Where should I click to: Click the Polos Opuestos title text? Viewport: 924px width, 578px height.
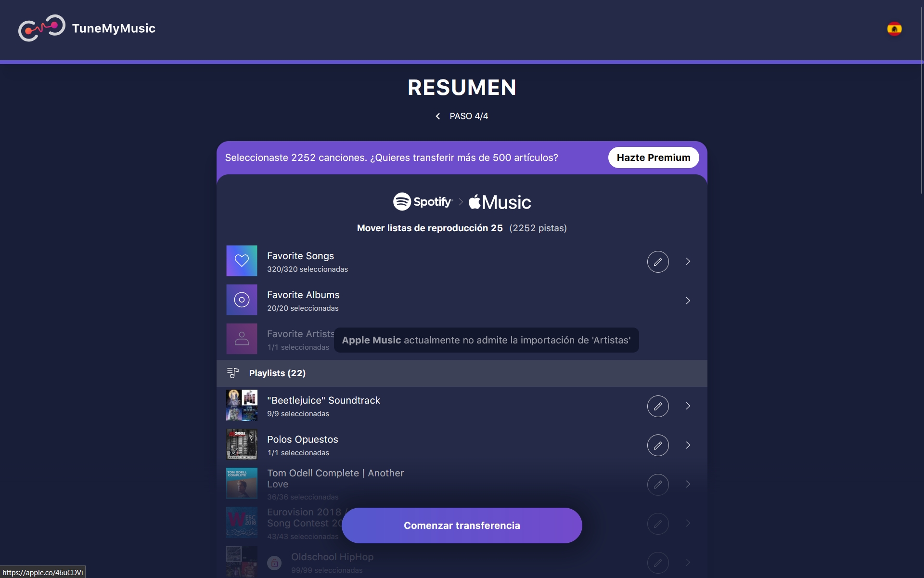coord(303,439)
